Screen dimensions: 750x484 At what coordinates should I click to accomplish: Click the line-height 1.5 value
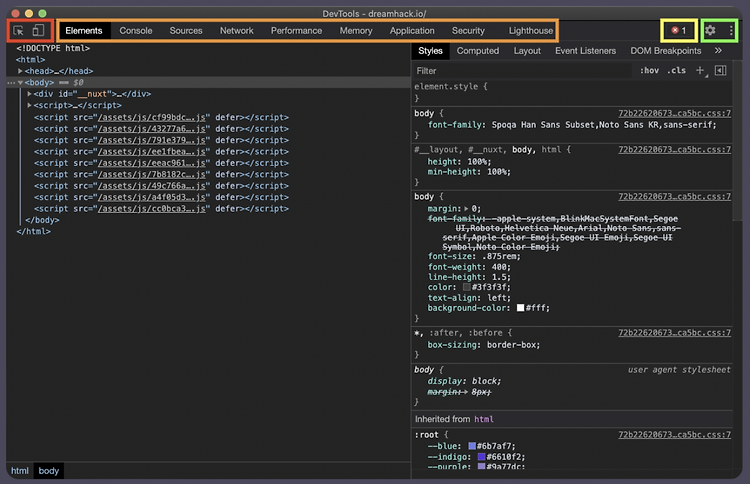501,277
